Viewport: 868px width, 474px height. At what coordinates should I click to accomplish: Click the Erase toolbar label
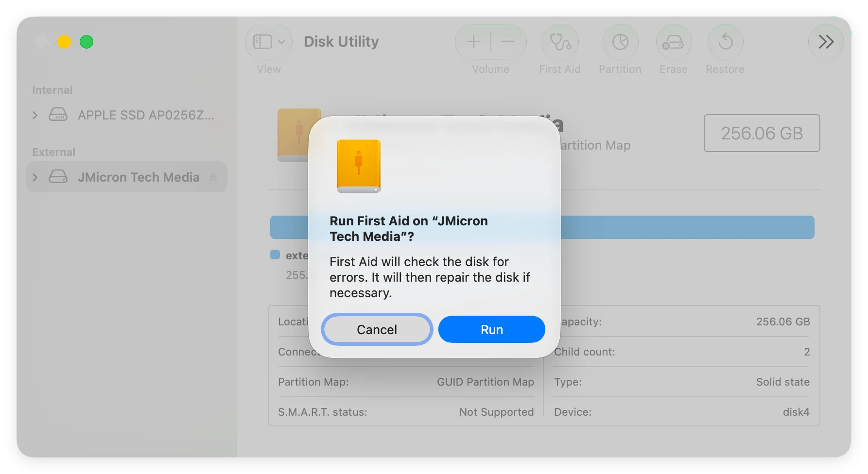click(x=673, y=69)
